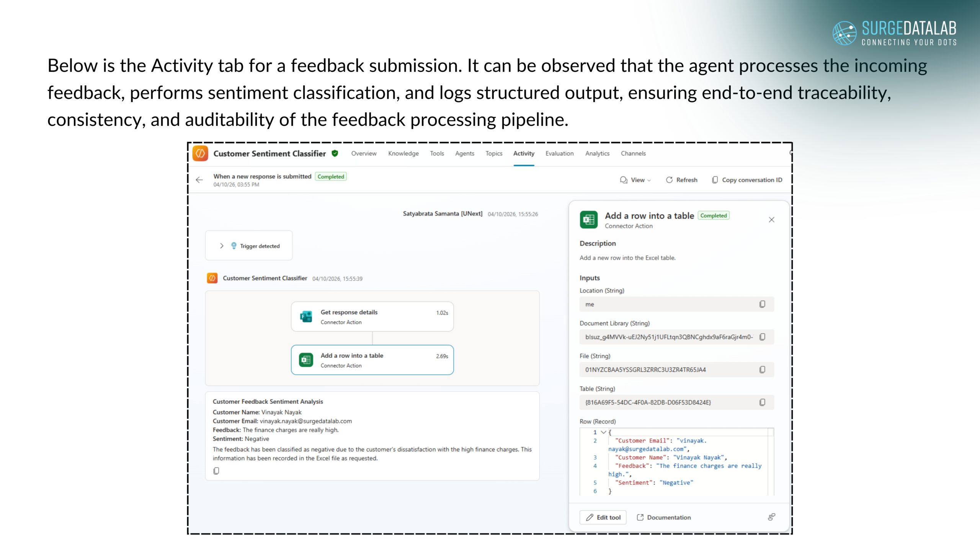Copy the Customer Feedback Sentiment Analysis message
The width and height of the screenshot is (980, 551).
click(x=216, y=471)
